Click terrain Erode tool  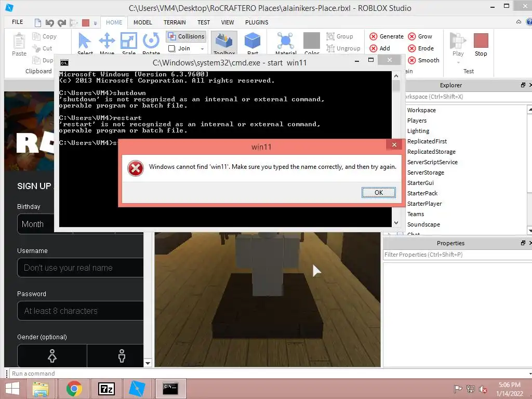coord(421,48)
